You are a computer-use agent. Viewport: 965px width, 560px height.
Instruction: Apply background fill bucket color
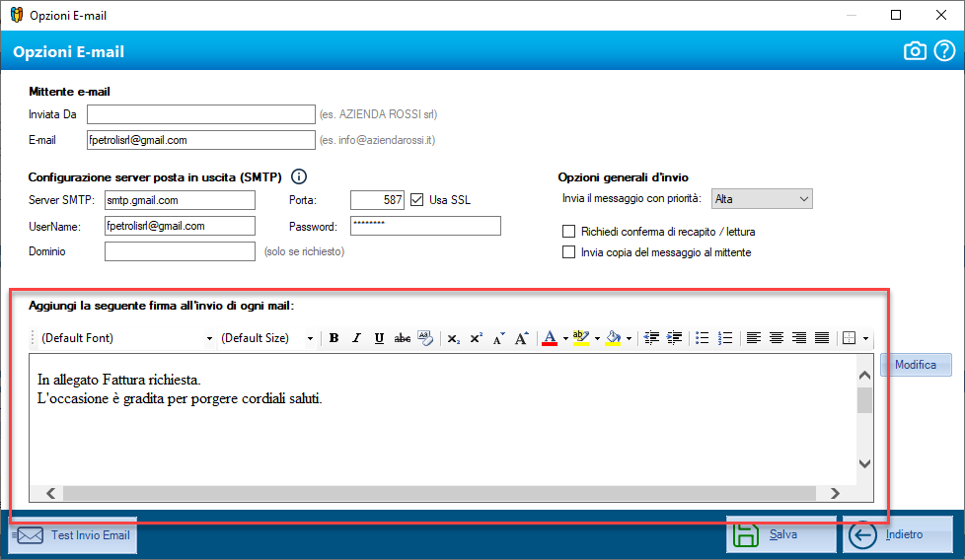point(613,338)
